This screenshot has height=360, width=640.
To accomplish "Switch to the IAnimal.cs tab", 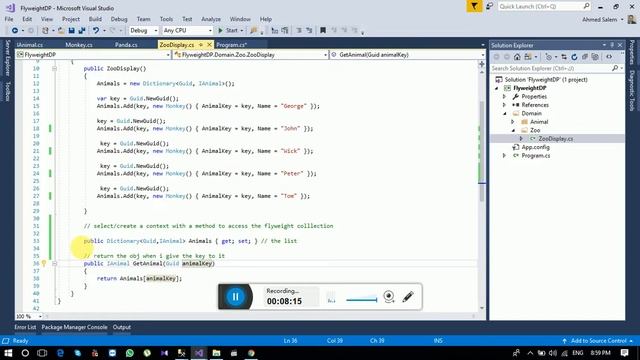I will 29,45.
